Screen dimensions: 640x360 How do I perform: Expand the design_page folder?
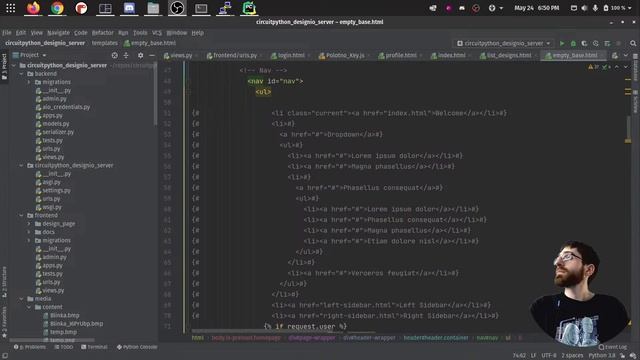tap(29, 224)
